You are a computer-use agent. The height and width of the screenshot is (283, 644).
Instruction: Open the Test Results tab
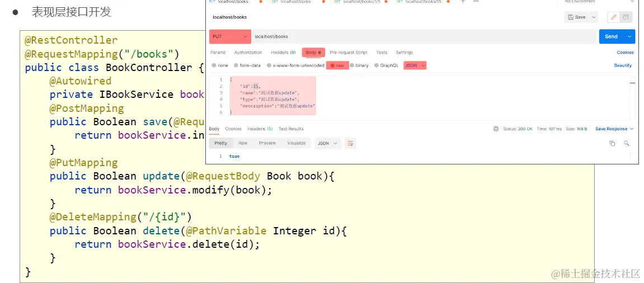(291, 129)
